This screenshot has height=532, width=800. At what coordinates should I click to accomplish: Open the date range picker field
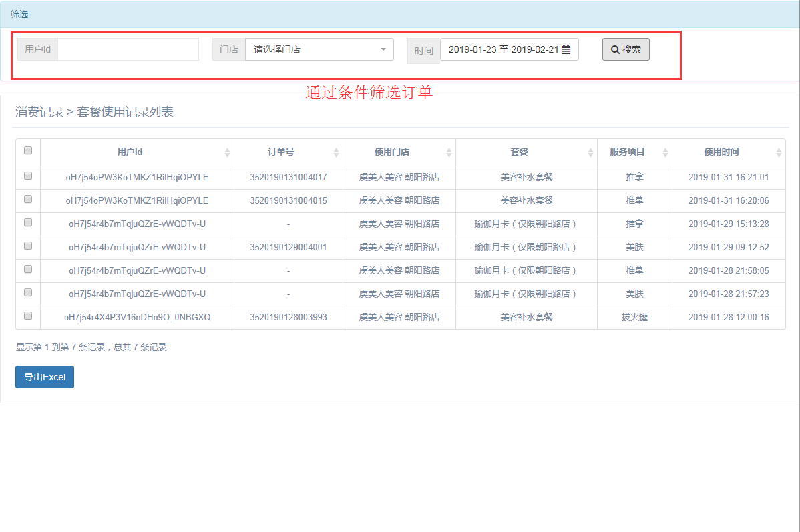[504, 49]
